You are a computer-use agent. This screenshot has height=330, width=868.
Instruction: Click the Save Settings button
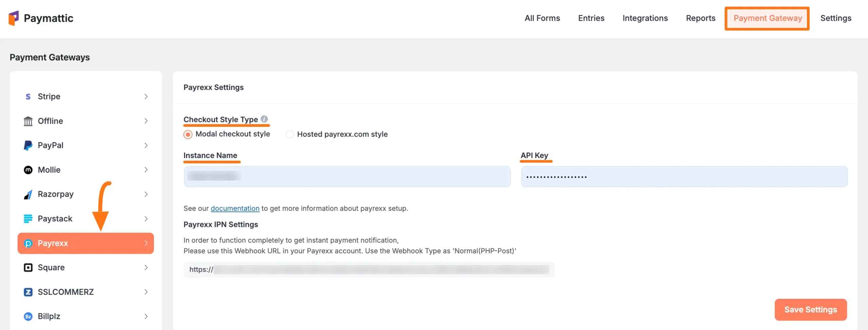[811, 309]
